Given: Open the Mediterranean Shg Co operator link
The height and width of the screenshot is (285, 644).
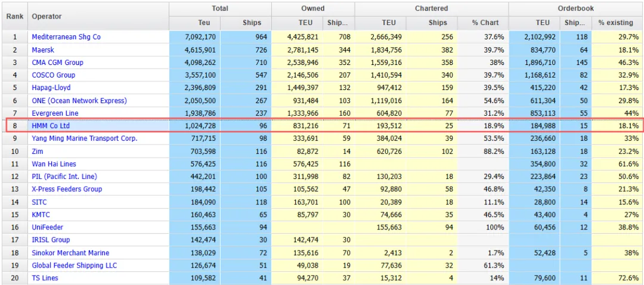Looking at the screenshot, I should pos(66,37).
